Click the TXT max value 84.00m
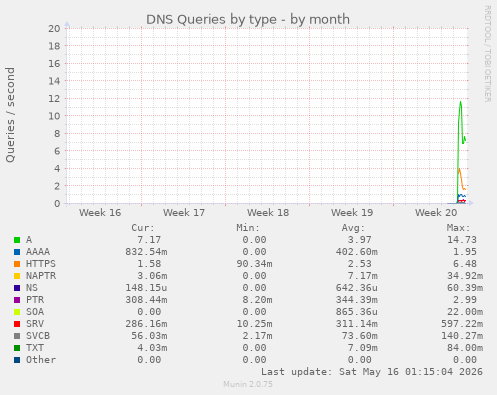 pos(465,348)
